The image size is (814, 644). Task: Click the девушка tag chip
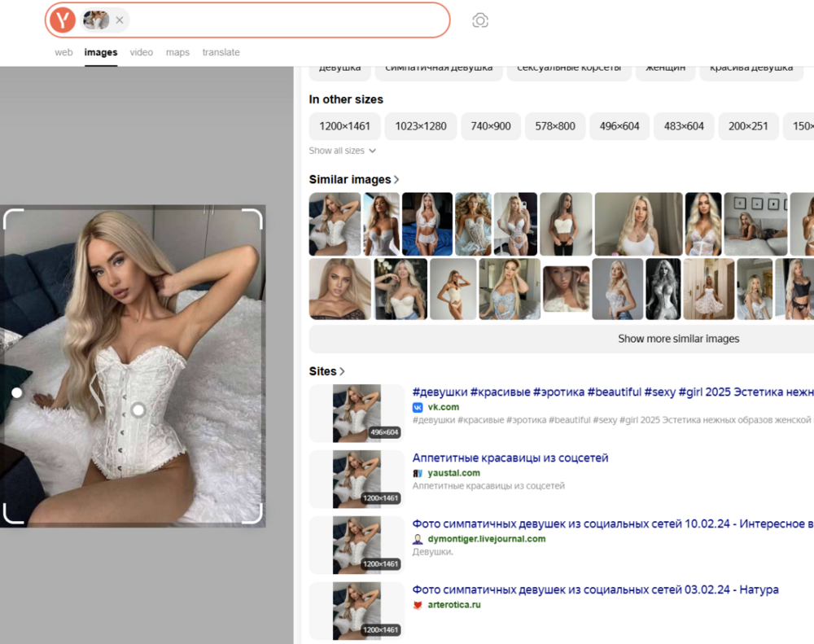click(x=339, y=68)
